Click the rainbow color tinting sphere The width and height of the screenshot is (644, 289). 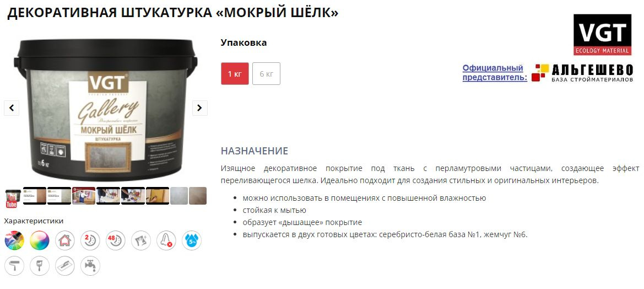point(40,240)
